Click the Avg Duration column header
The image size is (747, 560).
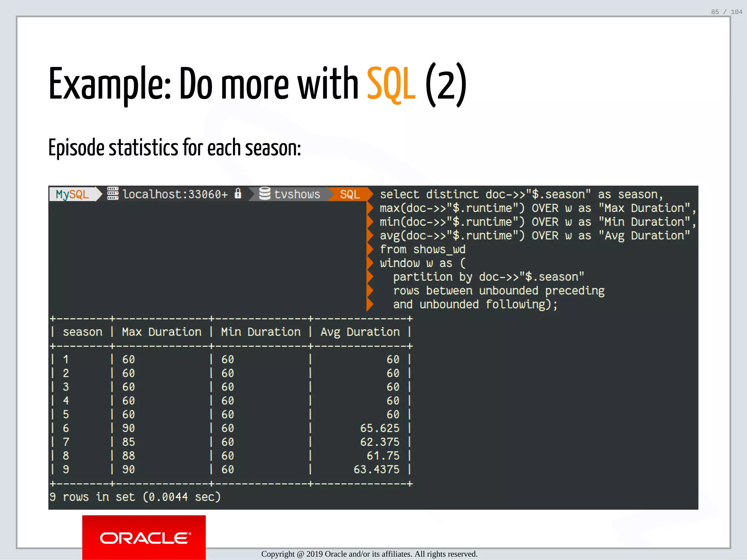click(x=360, y=332)
